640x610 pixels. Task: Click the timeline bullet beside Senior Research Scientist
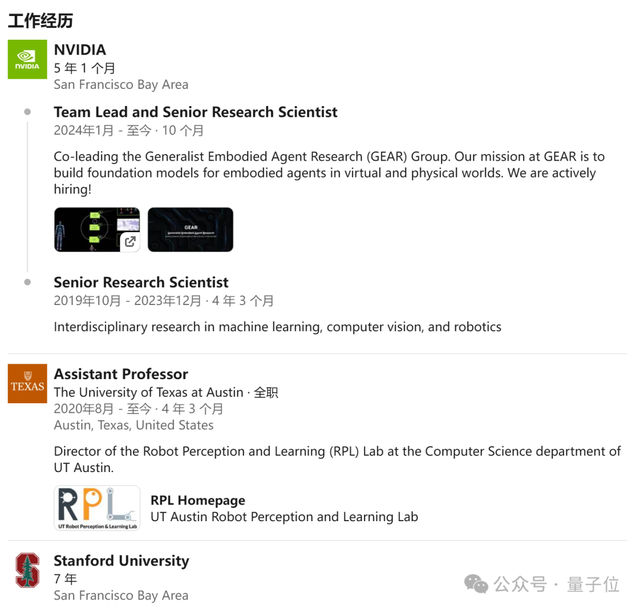pyautogui.click(x=28, y=283)
